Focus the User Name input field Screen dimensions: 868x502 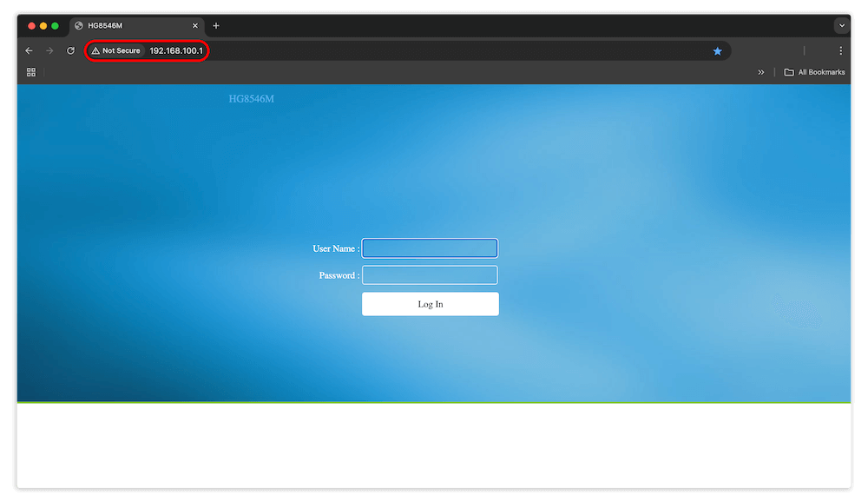tap(430, 248)
